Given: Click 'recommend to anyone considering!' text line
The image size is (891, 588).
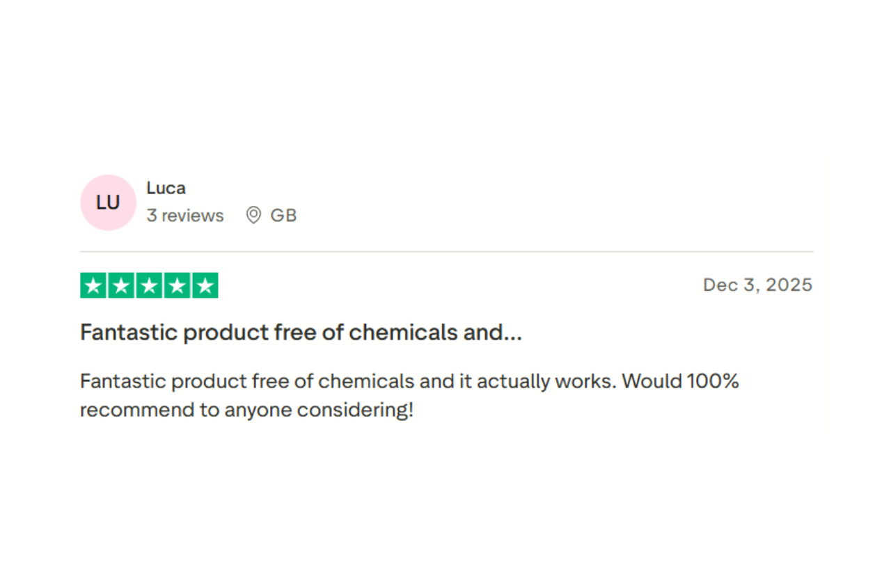Looking at the screenshot, I should click(246, 411).
